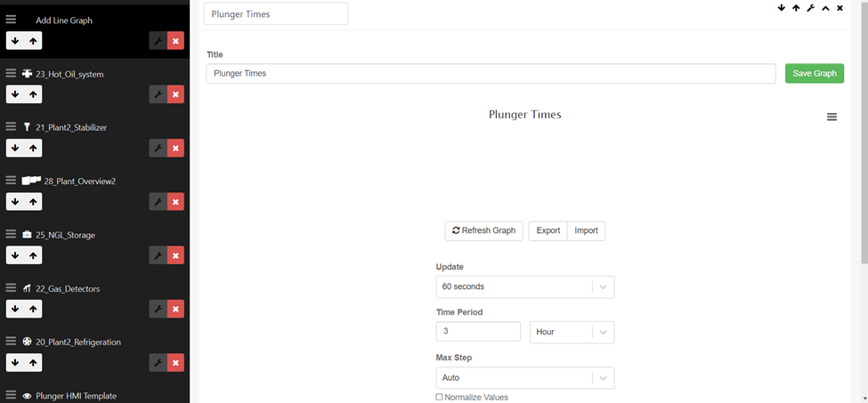The width and height of the screenshot is (868, 403).
Task: Remove 28_Plant_Overview2 with red X
Action: (x=175, y=202)
